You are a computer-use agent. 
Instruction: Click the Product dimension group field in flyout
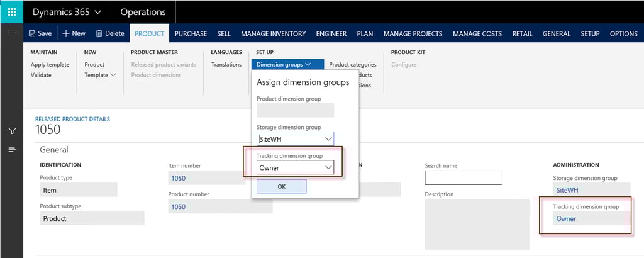tap(296, 110)
